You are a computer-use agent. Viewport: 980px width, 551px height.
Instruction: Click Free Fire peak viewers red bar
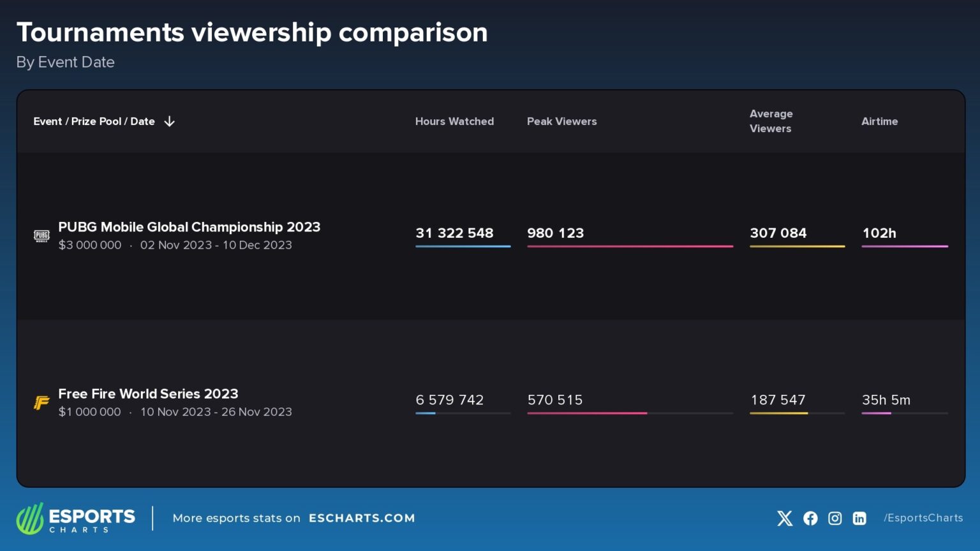[587, 413]
